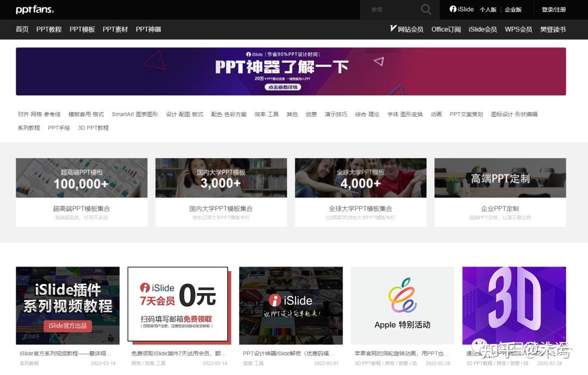Click 企业PPT定制 title
The width and height of the screenshot is (588, 375).
click(x=500, y=209)
